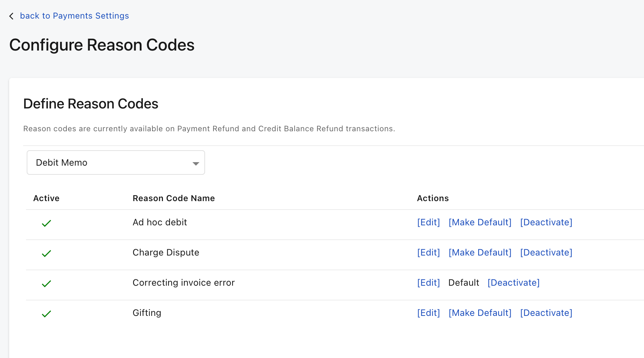644x358 pixels.
Task: Set Charge Dispute as default reason
Action: (x=480, y=252)
